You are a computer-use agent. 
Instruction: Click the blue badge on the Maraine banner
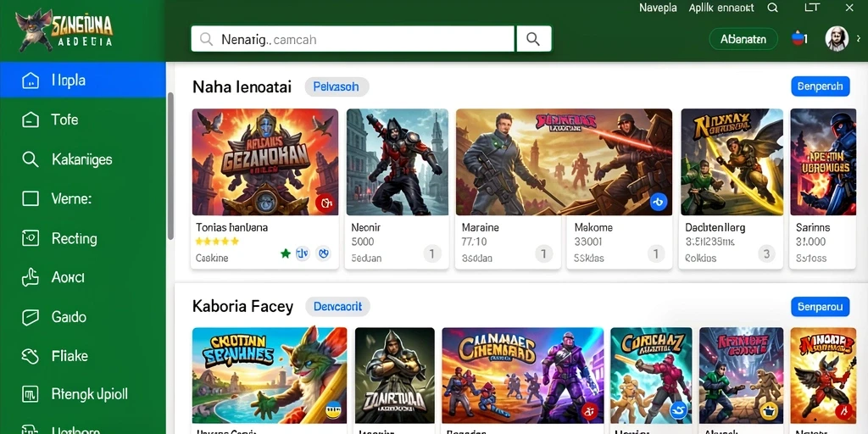point(658,203)
